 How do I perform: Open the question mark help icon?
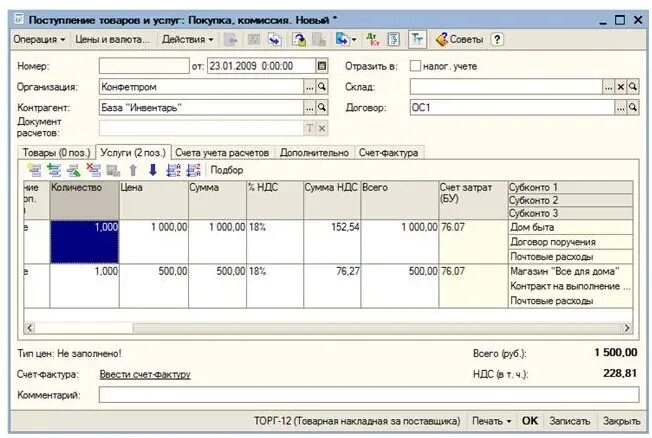point(497,40)
